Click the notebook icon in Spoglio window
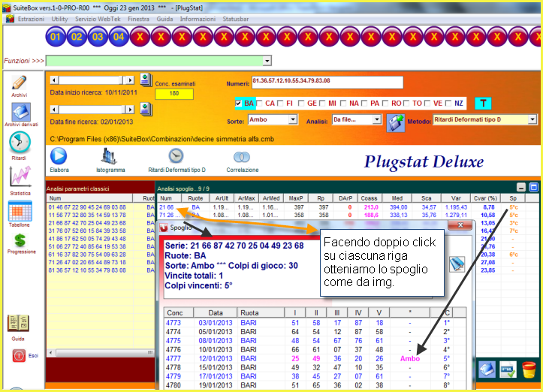 tap(457, 264)
